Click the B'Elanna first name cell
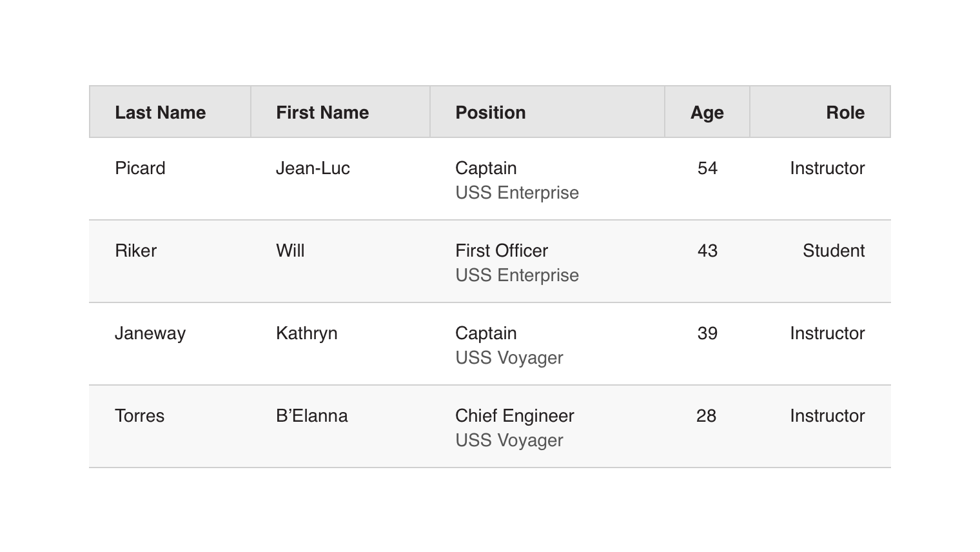The image size is (980, 552). (311, 416)
